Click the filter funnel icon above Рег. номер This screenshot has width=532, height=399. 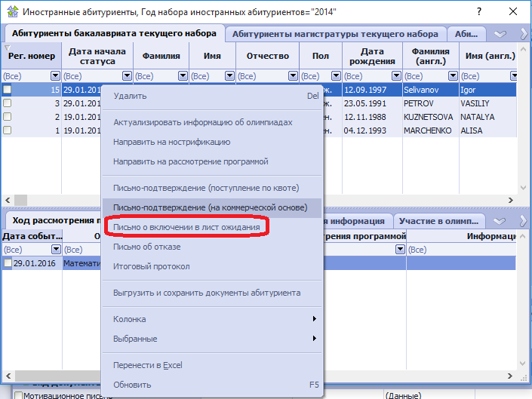[x=7, y=48]
